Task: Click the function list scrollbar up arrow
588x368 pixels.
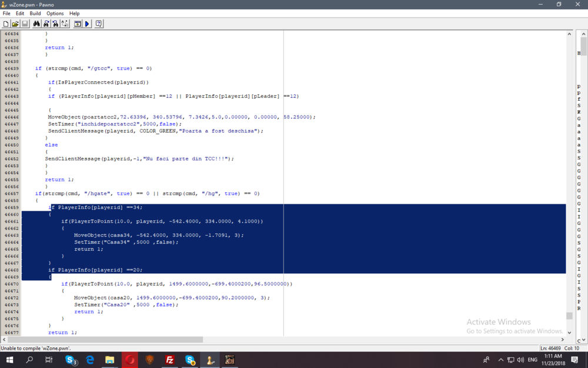Action: click(583, 34)
